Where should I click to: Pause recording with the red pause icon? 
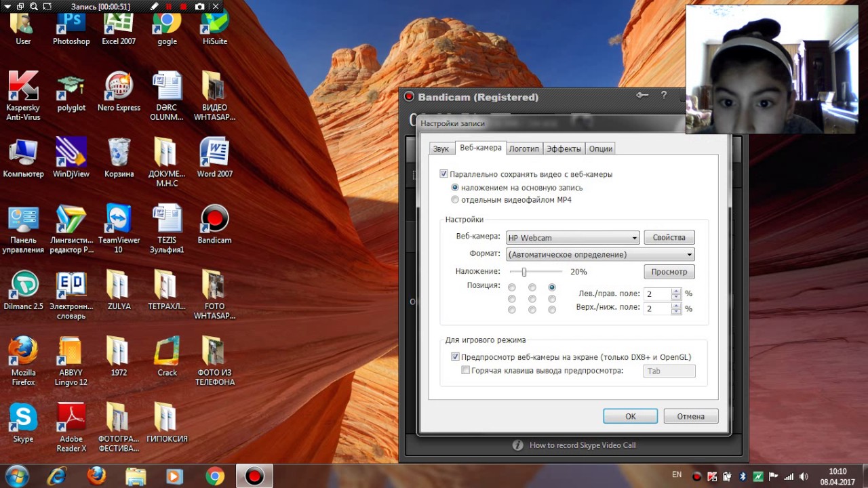[x=170, y=6]
